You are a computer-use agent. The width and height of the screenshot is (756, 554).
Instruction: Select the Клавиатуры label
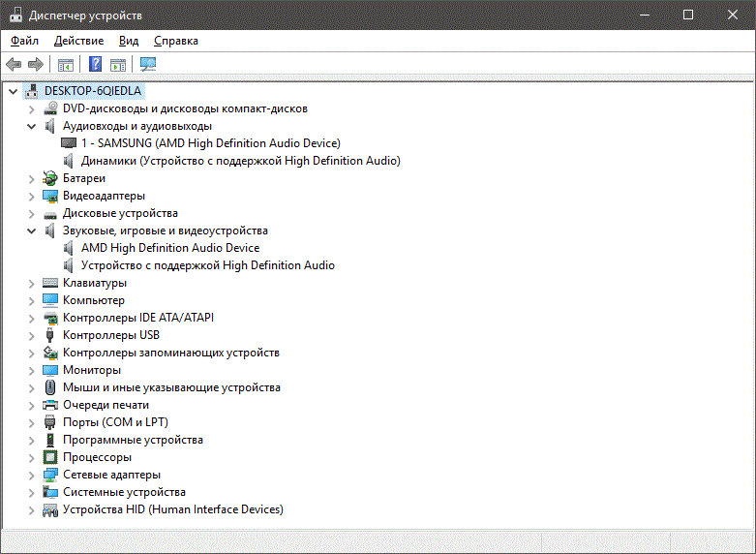point(95,283)
